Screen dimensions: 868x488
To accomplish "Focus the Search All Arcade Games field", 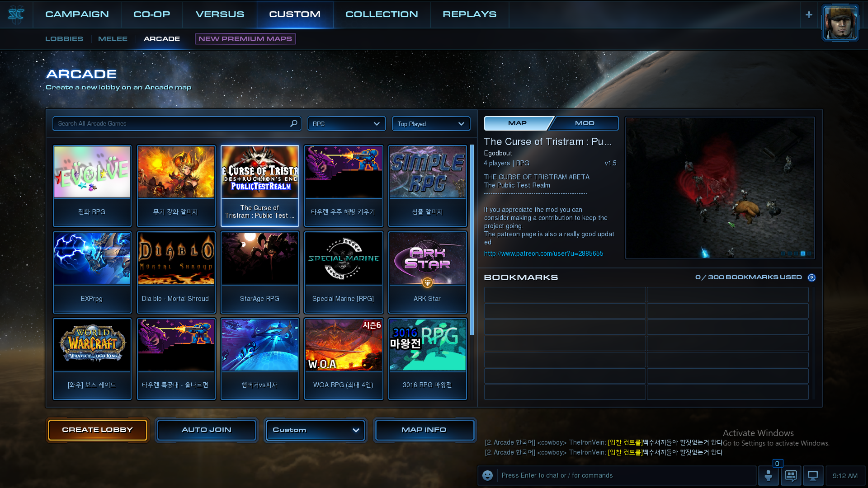I will [x=177, y=124].
